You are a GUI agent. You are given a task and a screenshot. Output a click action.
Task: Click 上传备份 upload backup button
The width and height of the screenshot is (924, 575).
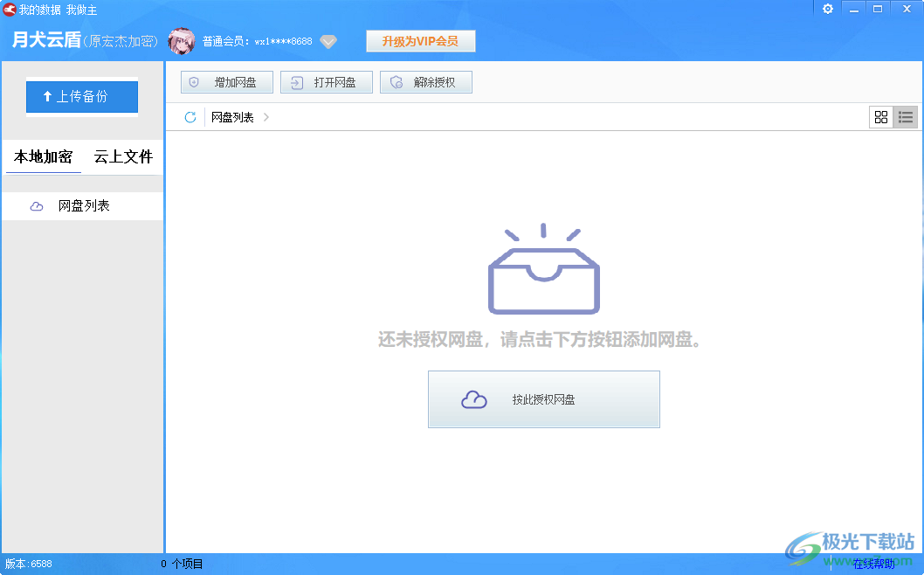point(82,97)
